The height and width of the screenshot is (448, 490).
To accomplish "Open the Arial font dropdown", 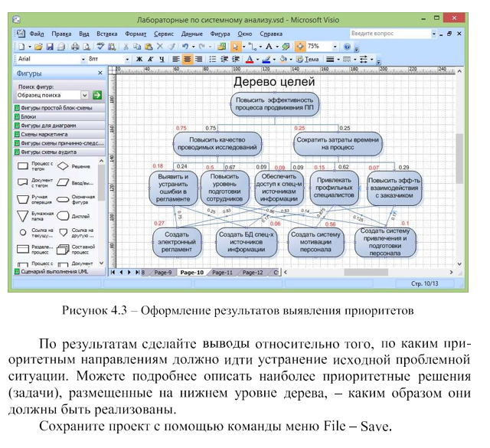I will [83, 59].
